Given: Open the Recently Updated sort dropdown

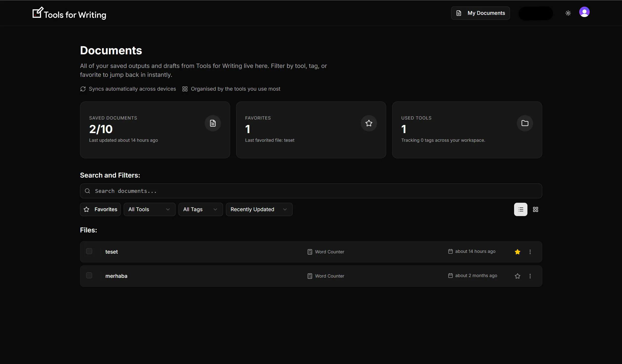Looking at the screenshot, I should coord(259,209).
